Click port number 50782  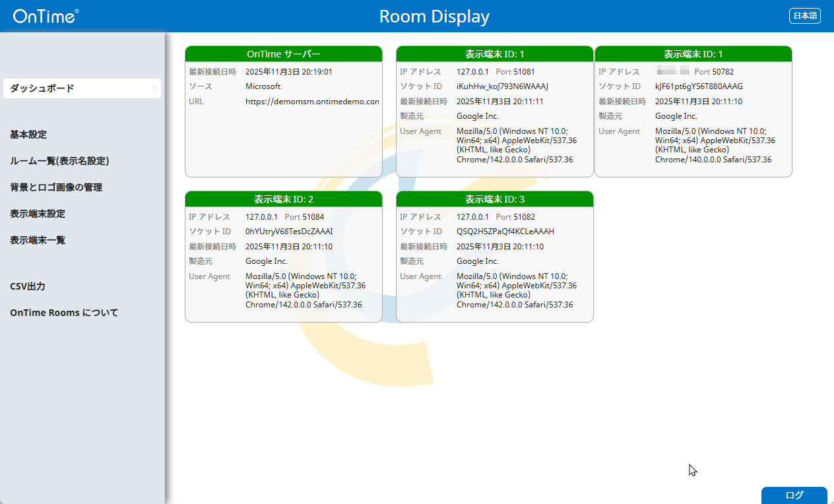(x=722, y=72)
